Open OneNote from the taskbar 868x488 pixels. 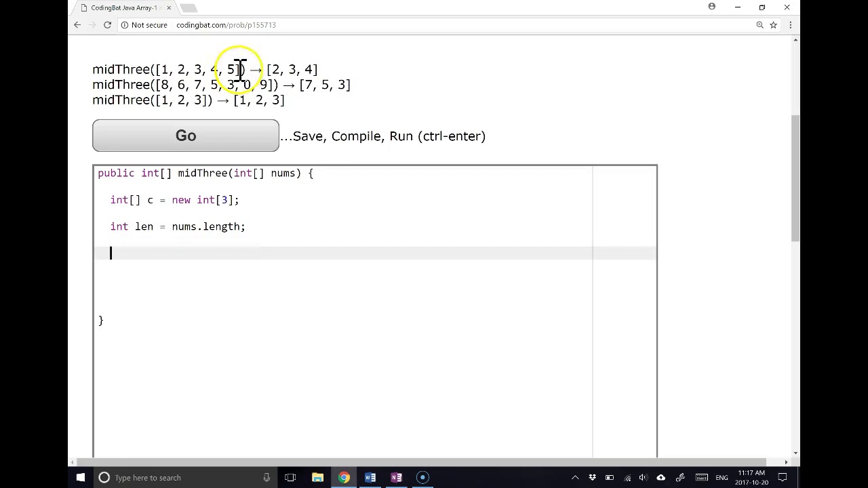[397, 478]
